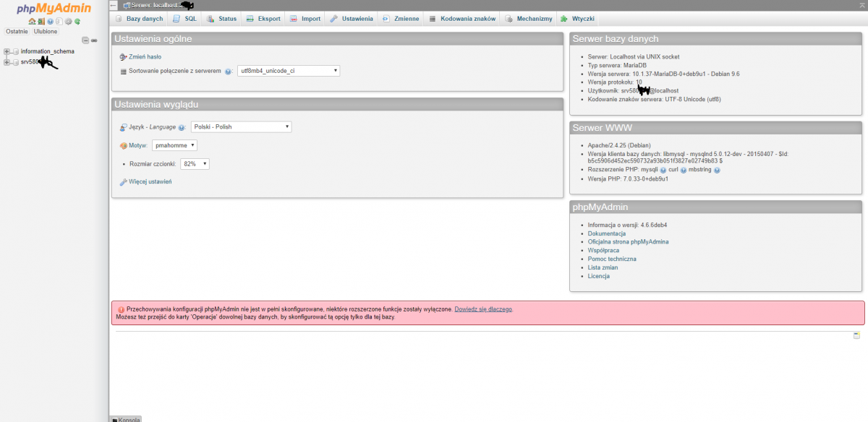Open the Polski - Polish language dropdown

tap(241, 126)
